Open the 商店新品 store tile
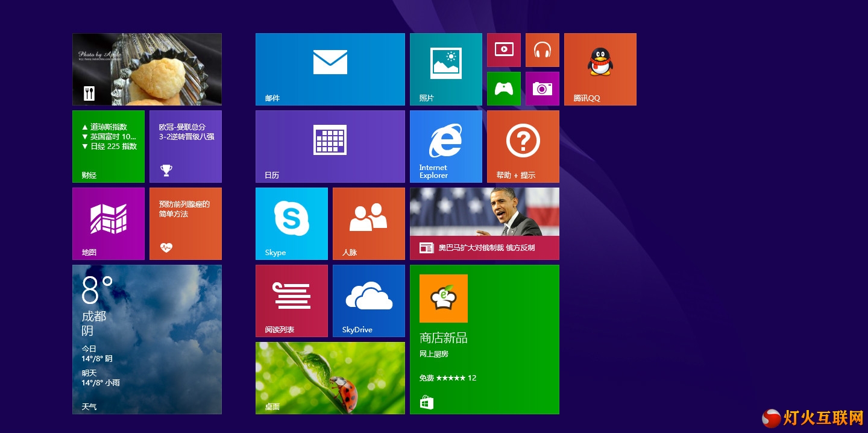The width and height of the screenshot is (868, 433). tap(485, 340)
